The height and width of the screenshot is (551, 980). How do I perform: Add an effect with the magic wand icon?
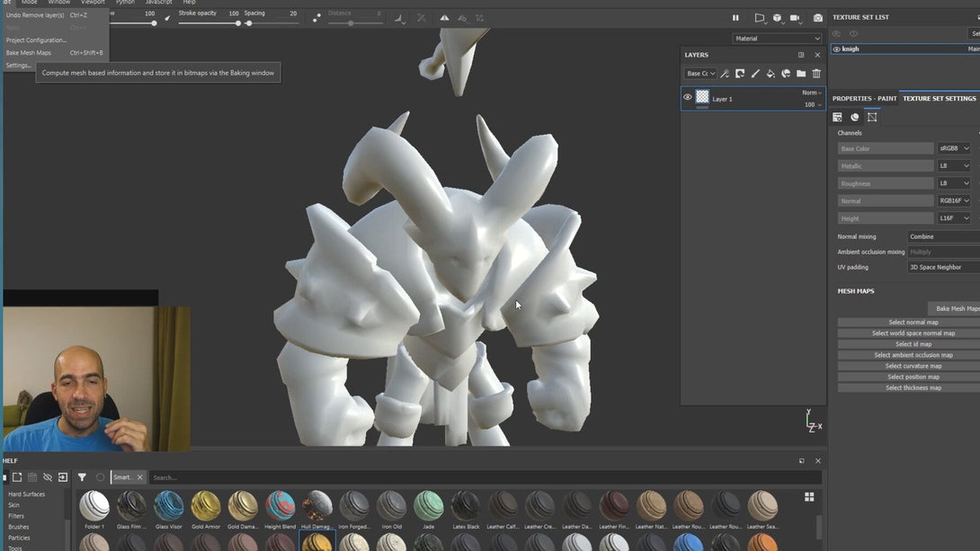(725, 74)
